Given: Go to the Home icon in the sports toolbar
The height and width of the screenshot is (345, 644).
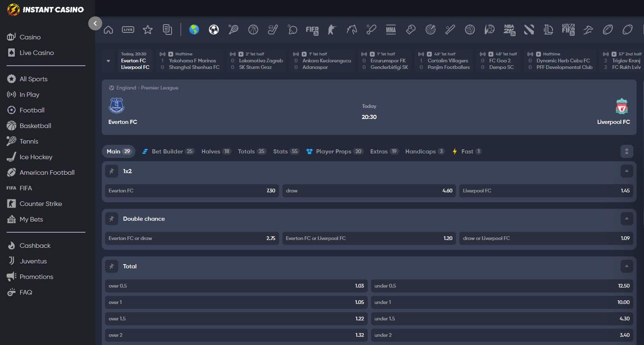Looking at the screenshot, I should (108, 30).
